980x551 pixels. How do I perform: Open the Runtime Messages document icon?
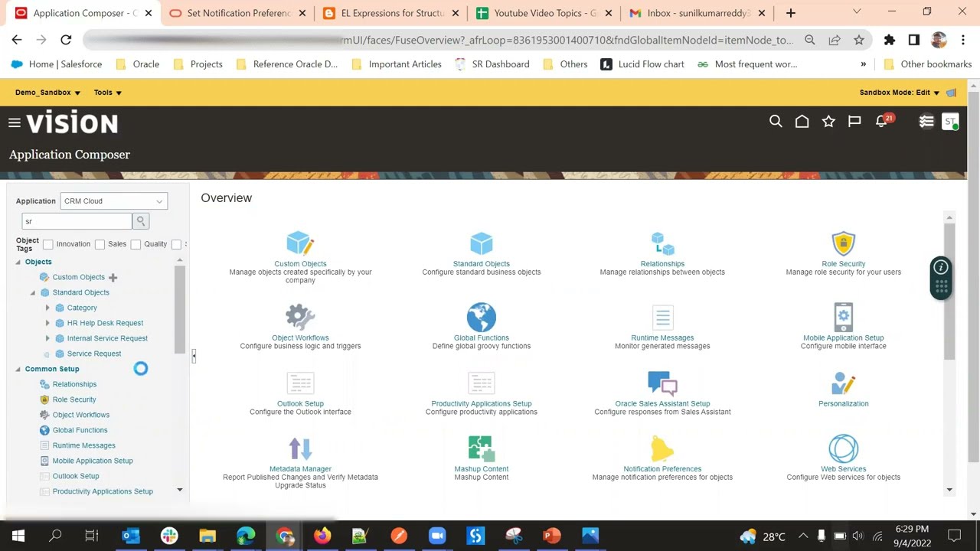pyautogui.click(x=662, y=318)
